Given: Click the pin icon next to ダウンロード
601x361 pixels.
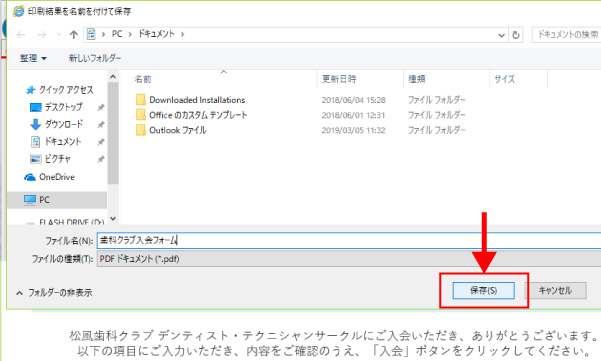Looking at the screenshot, I should (x=101, y=125).
